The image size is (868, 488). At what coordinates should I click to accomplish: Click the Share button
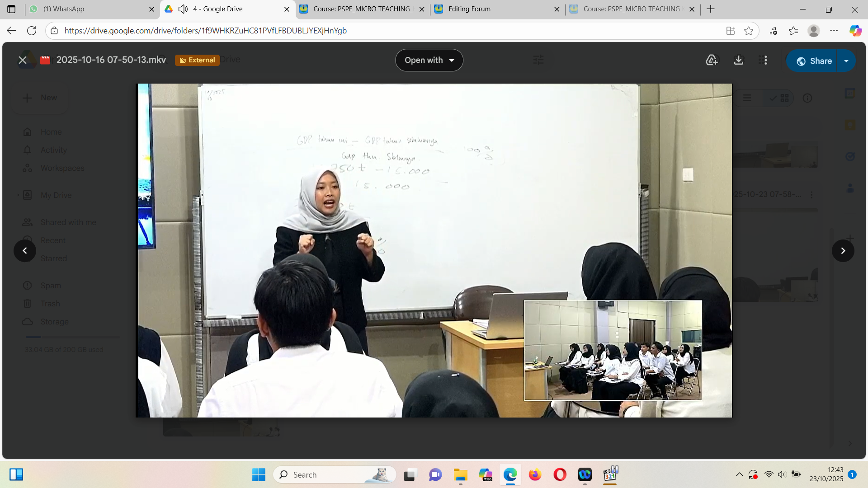point(813,61)
